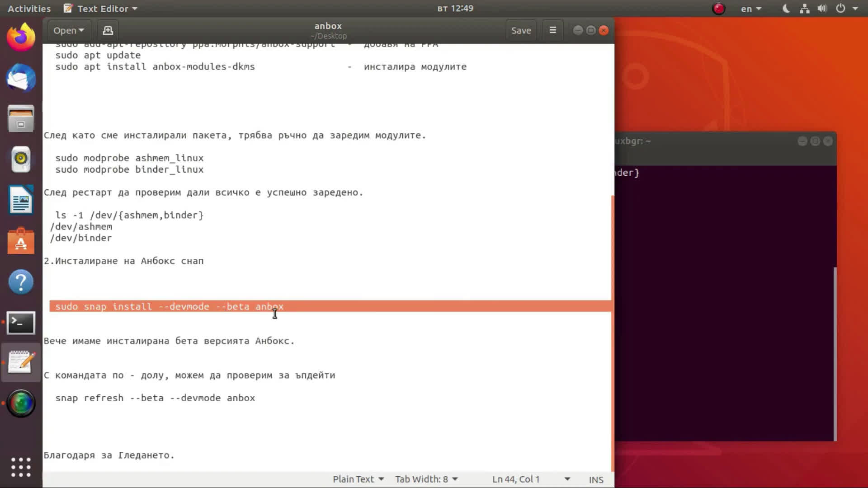Expand the Tab Width dropdown
The image size is (868, 488).
(426, 479)
